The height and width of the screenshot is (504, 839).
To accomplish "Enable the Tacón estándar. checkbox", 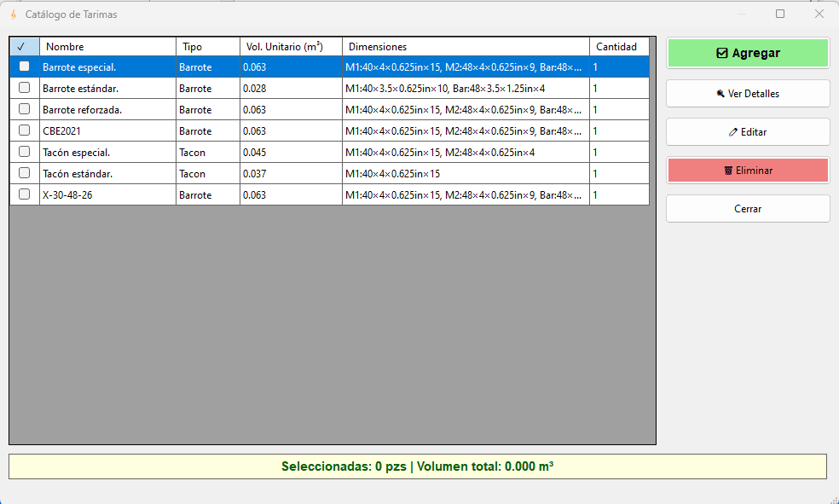I will coord(24,173).
